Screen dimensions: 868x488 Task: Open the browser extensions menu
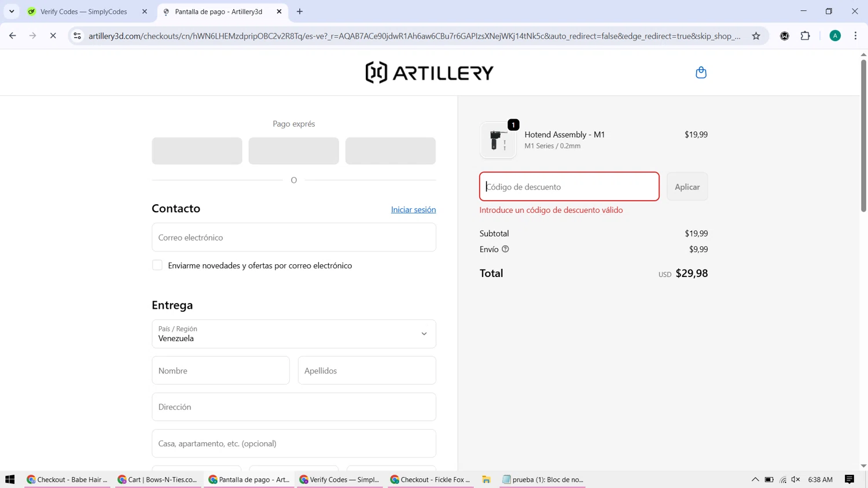click(805, 36)
